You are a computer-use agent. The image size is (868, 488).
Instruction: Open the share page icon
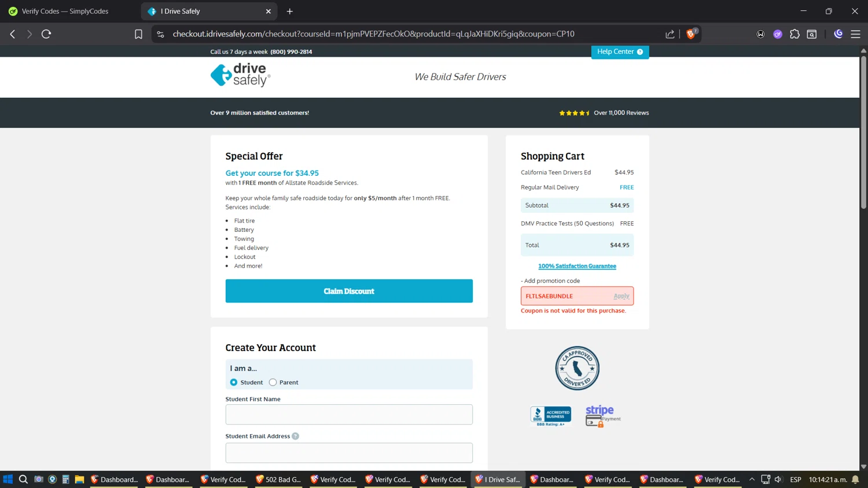[x=670, y=34]
